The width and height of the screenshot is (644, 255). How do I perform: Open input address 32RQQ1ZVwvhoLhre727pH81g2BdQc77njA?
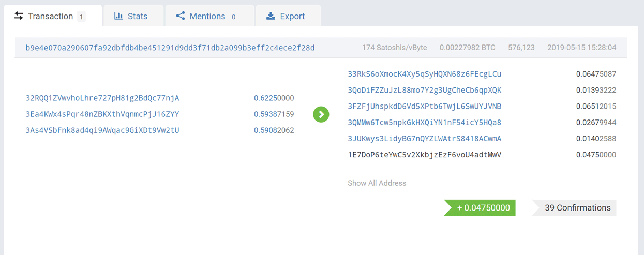[102, 98]
